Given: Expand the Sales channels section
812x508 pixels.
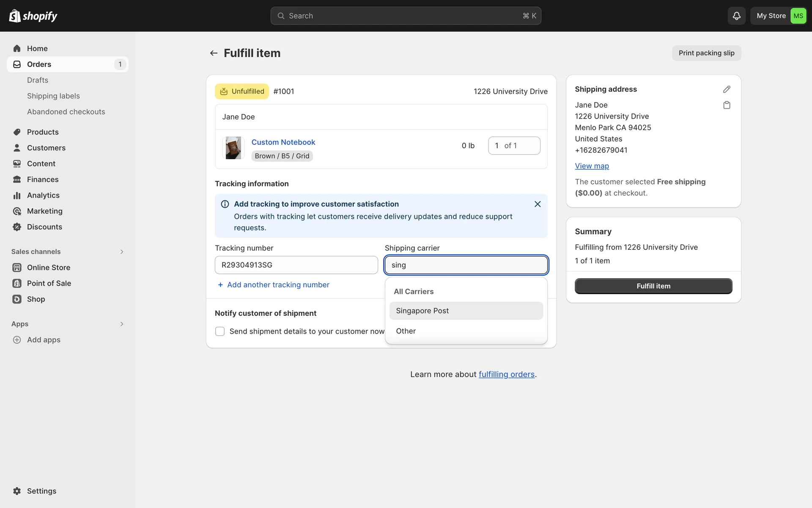Looking at the screenshot, I should pos(121,251).
